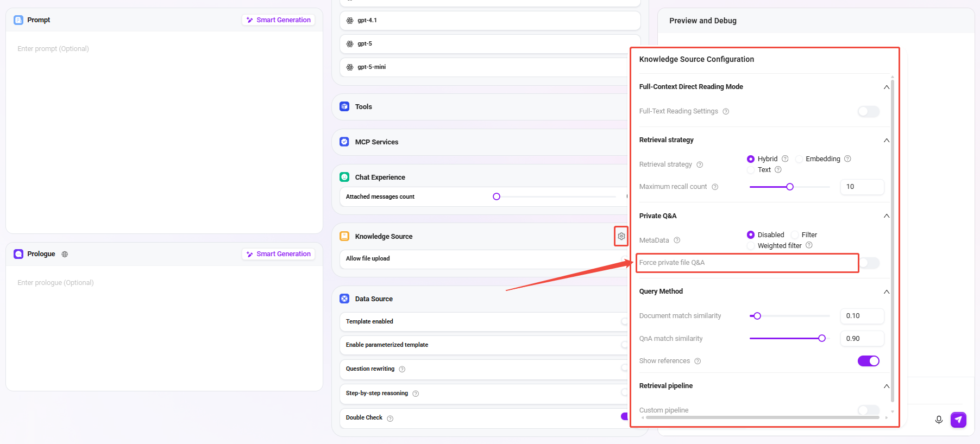Click the Enter prologue text area
Screen dimensions: 980x444
[x=164, y=327]
